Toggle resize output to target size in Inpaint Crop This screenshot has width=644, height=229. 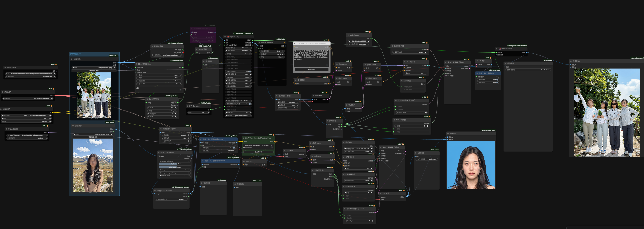coord(238,104)
